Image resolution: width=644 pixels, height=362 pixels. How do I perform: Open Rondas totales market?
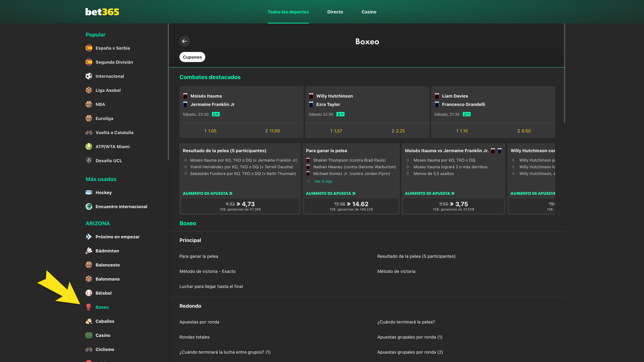tap(194, 337)
